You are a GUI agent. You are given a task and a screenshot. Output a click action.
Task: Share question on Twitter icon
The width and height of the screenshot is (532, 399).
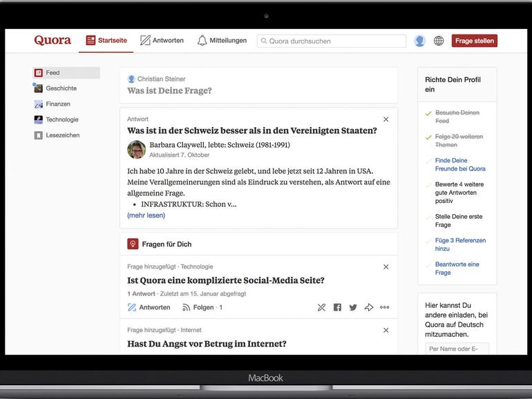pos(353,307)
